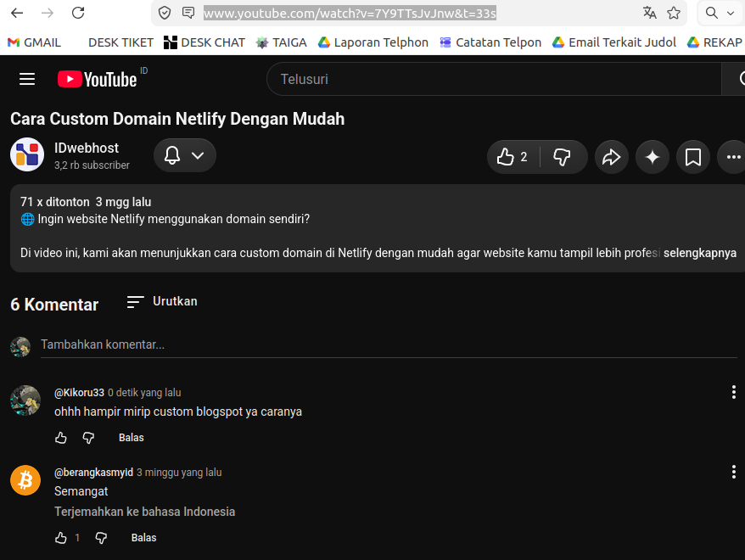Open the DESK TIKET bookmark
Image resolution: width=745 pixels, height=560 pixels.
tap(120, 42)
